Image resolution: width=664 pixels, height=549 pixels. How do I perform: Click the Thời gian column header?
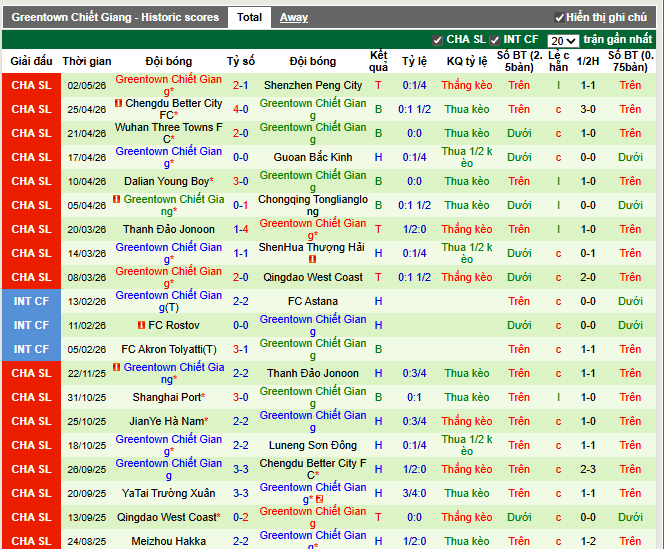click(87, 61)
